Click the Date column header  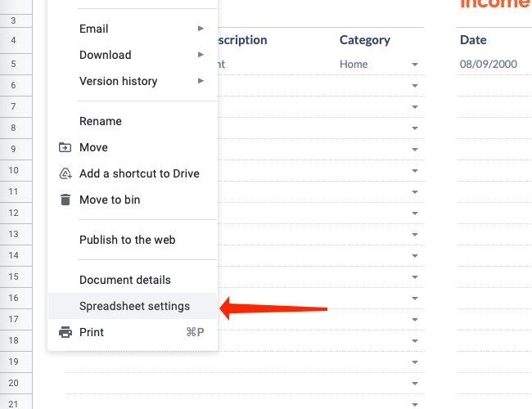[x=473, y=39]
